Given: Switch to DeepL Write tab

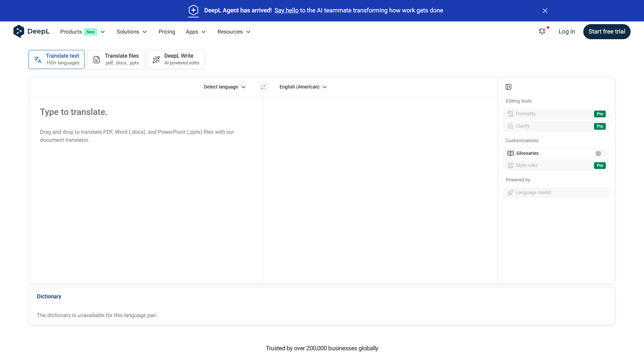Looking at the screenshot, I should [176, 60].
